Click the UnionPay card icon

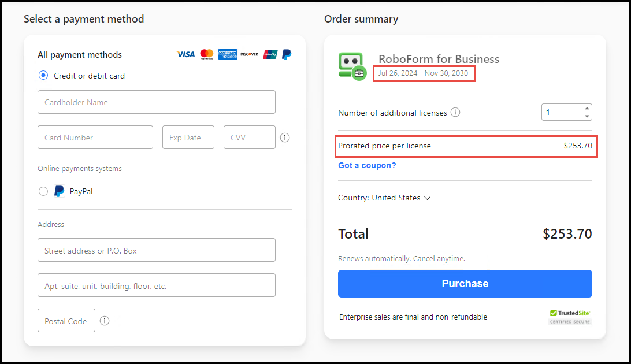(x=269, y=54)
